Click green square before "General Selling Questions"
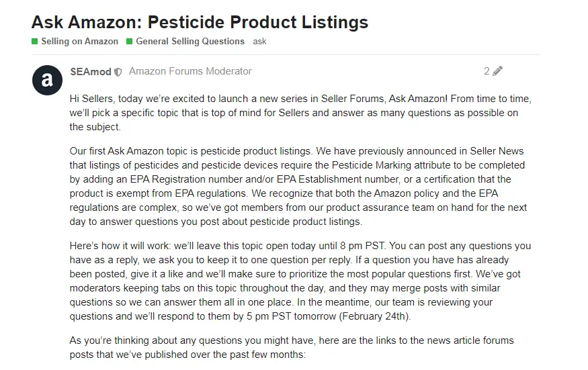The image size is (588, 370). (130, 42)
